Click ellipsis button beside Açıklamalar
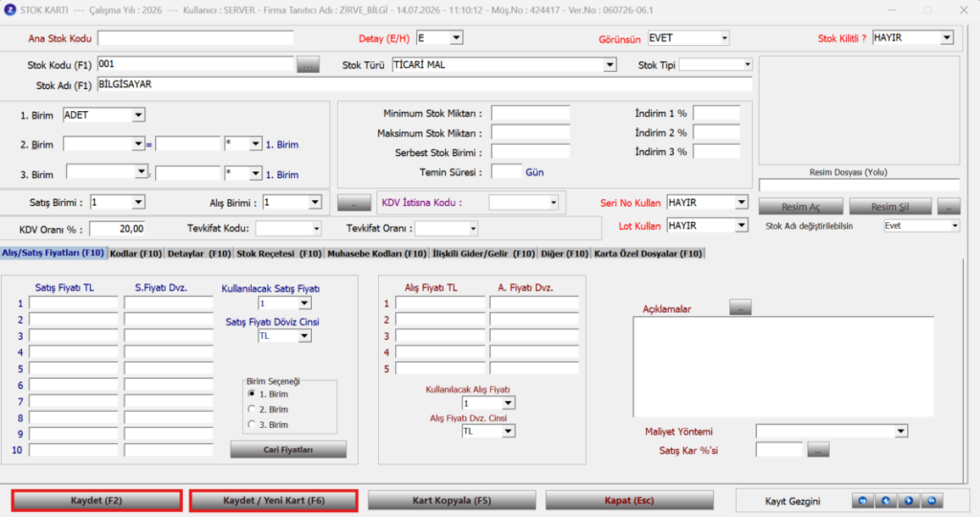This screenshot has width=980, height=517. tap(740, 308)
